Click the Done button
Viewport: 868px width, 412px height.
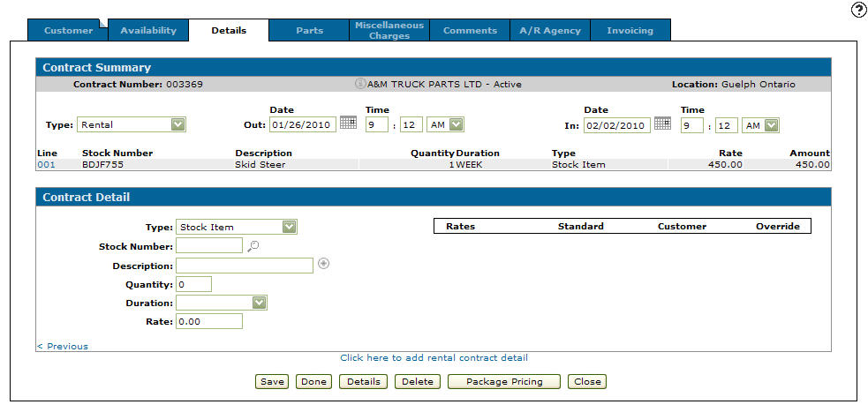tap(313, 382)
